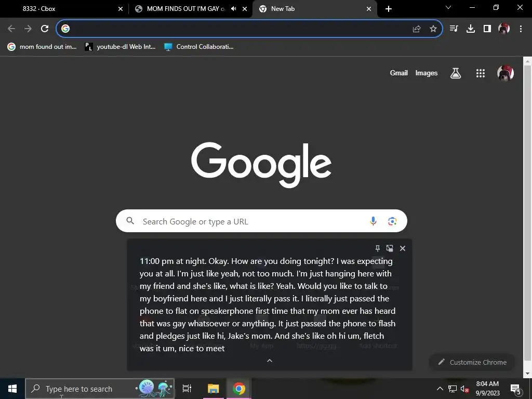Open the Images link

coord(426,73)
